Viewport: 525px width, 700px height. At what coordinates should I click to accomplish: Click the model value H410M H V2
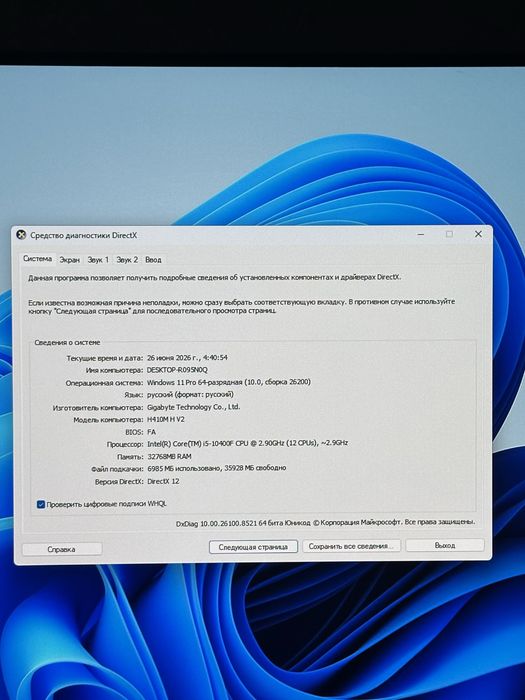(x=166, y=420)
